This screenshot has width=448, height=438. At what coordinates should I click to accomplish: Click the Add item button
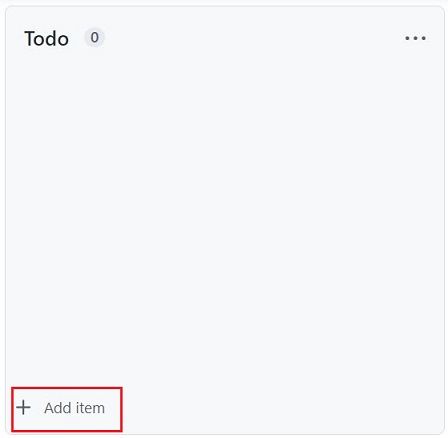[67, 409]
